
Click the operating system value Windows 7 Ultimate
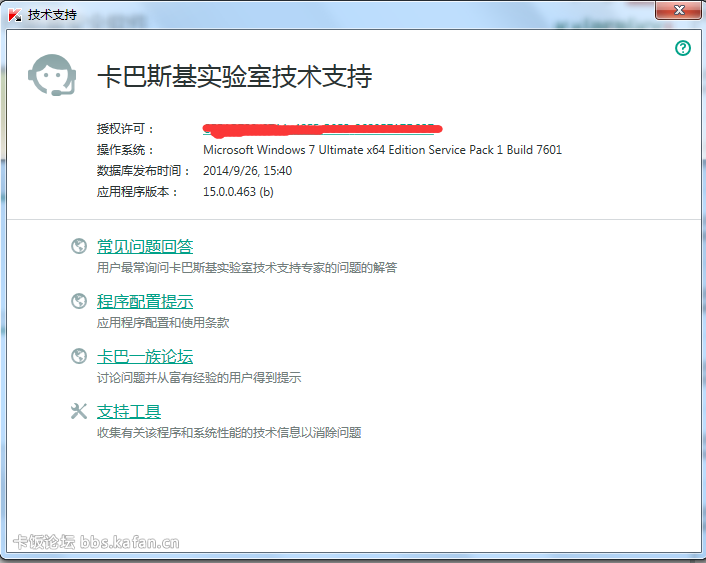tap(382, 150)
